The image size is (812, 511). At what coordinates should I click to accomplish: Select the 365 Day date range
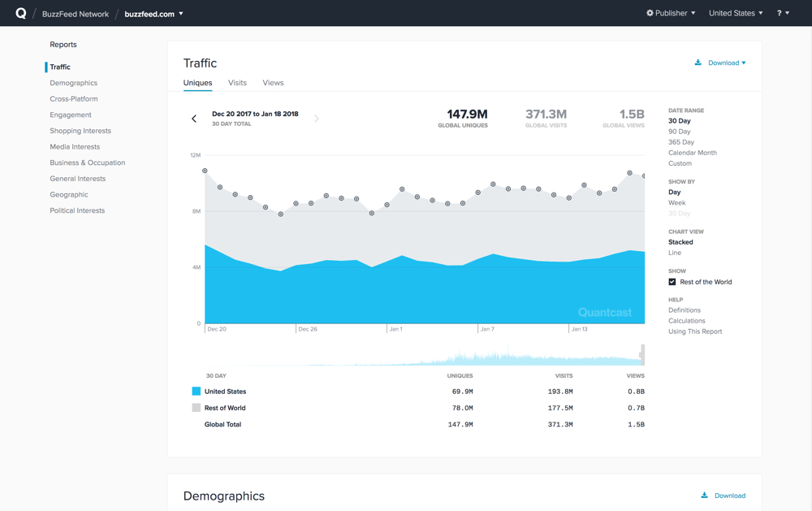tap(681, 142)
